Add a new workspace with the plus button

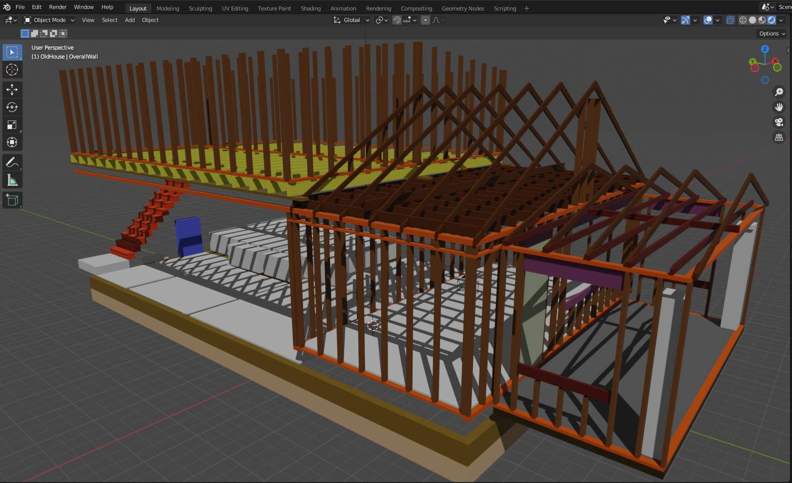coord(527,8)
